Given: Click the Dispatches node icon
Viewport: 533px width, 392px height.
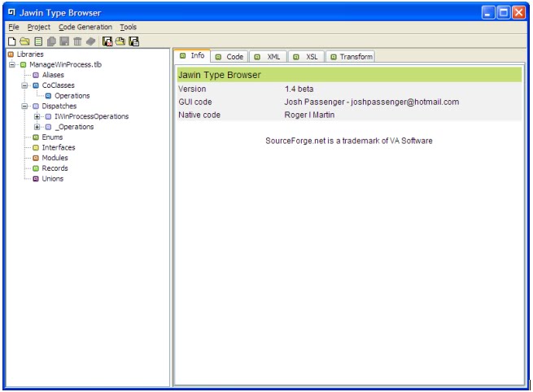Looking at the screenshot, I should (x=36, y=106).
